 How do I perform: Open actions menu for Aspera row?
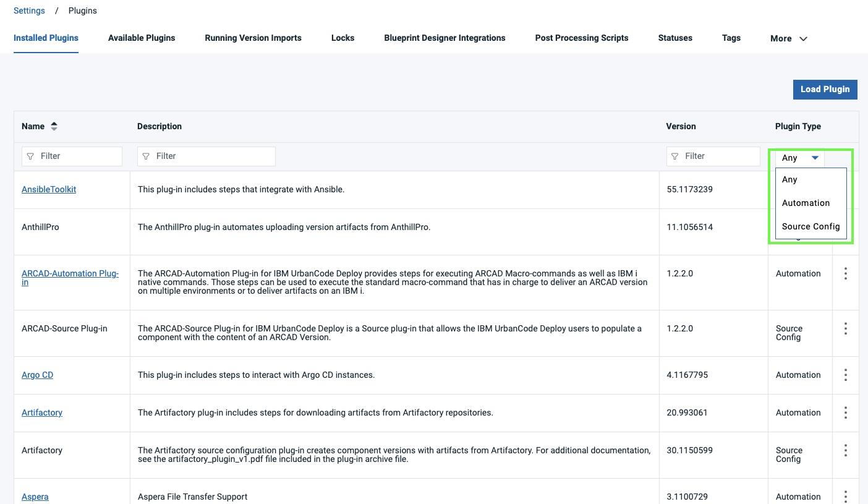pos(845,496)
